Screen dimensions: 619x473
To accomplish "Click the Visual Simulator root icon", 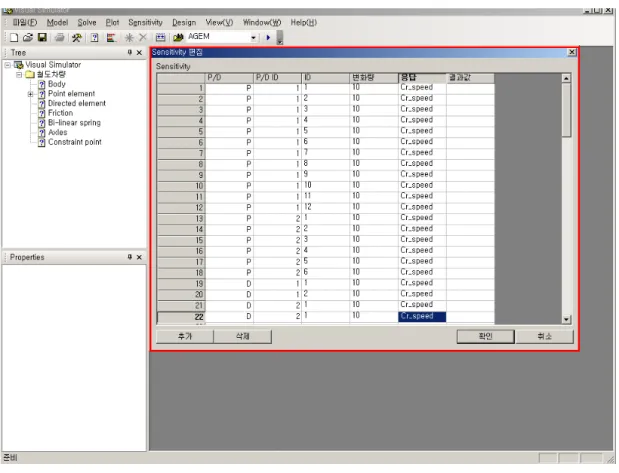I will click(19, 65).
